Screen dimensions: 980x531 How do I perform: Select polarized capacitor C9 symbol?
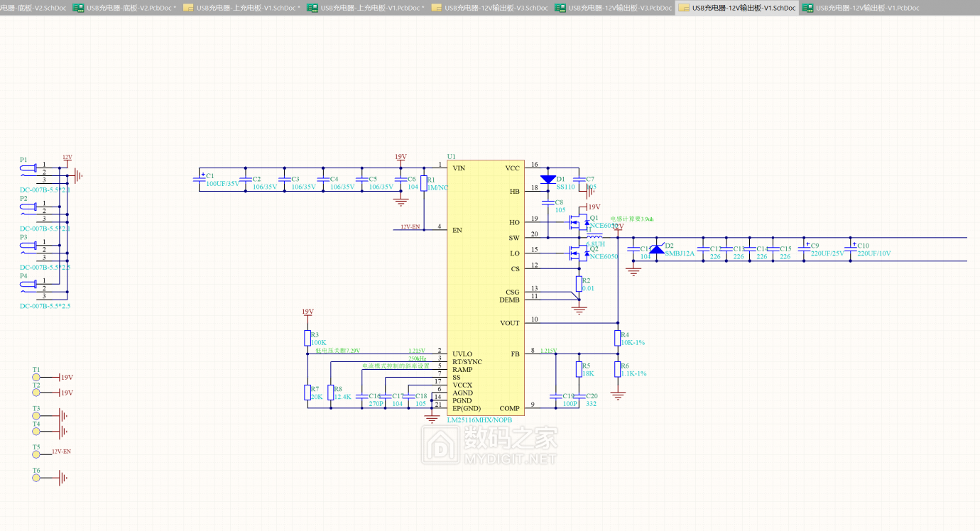coord(805,248)
